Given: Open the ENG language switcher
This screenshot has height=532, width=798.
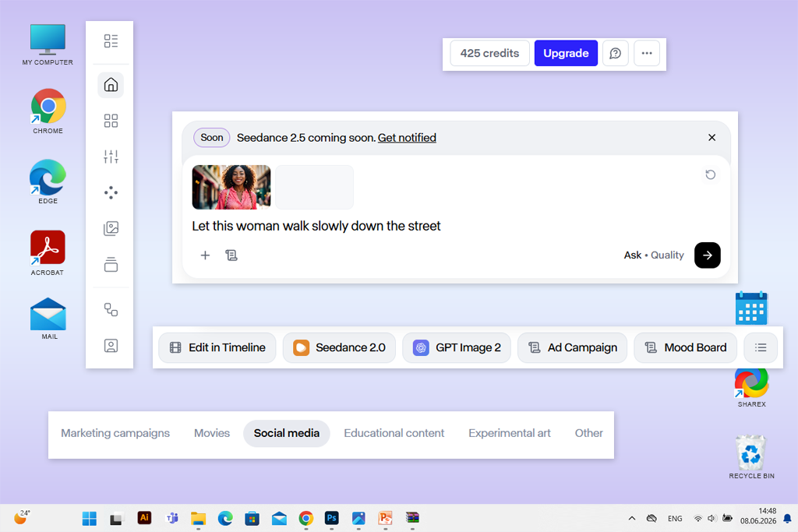Looking at the screenshot, I should click(x=675, y=519).
